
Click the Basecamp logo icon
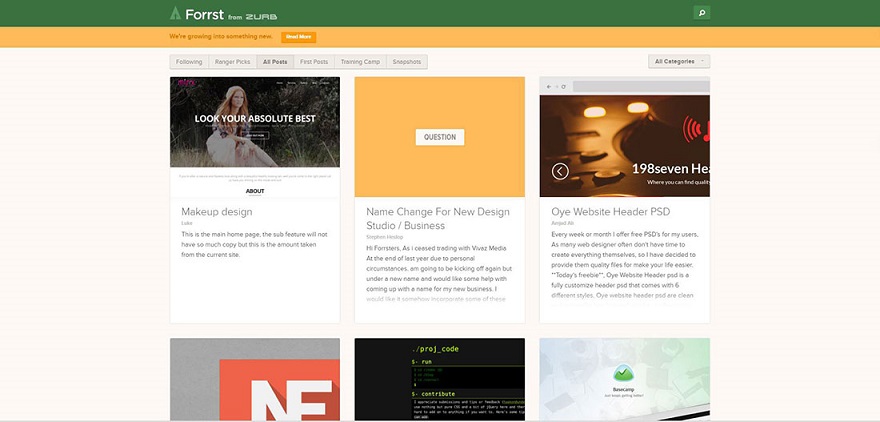[x=623, y=373]
